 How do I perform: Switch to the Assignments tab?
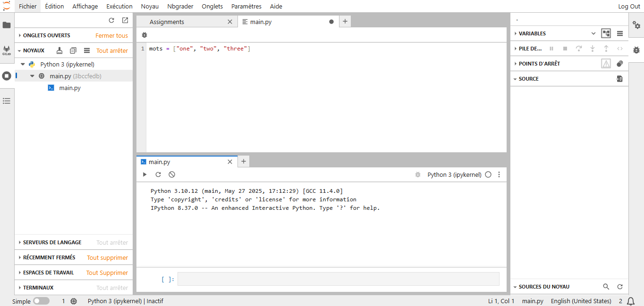pos(167,22)
